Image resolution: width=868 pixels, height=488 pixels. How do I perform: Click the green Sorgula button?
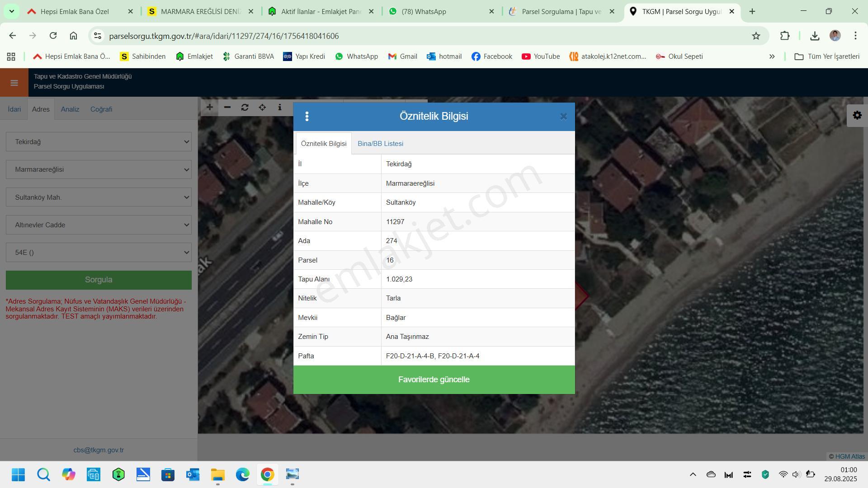[99, 280]
